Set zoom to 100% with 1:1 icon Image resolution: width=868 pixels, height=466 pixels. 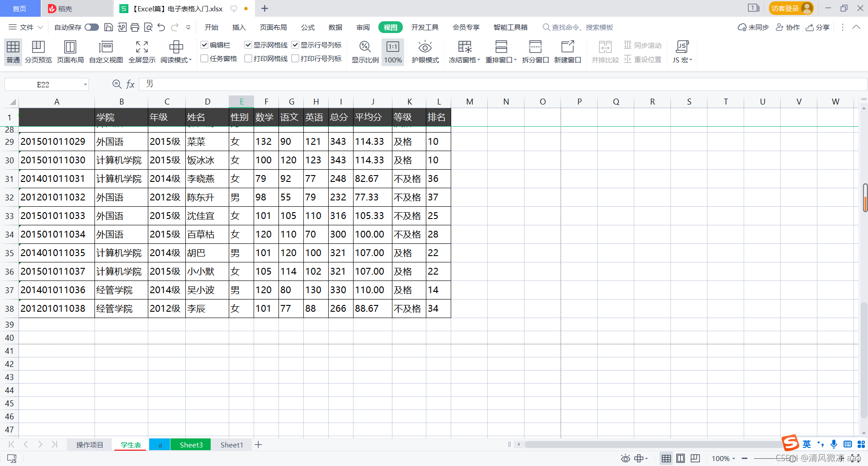click(x=393, y=52)
